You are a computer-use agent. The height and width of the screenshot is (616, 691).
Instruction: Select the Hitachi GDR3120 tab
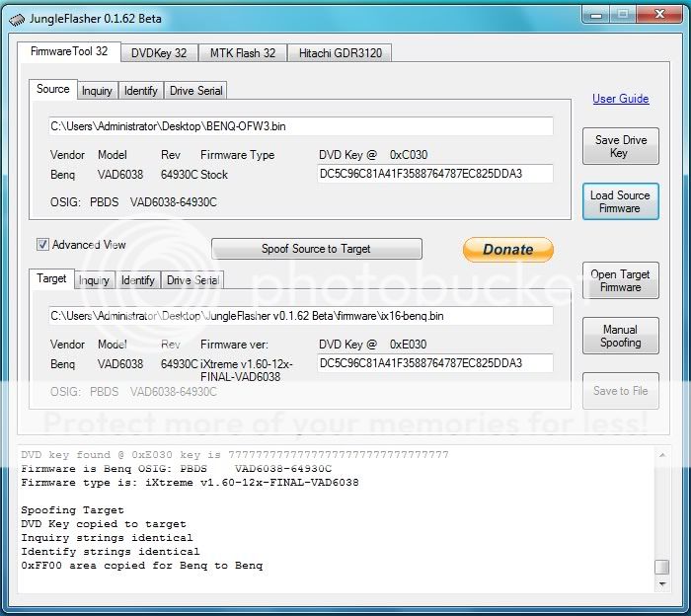341,53
